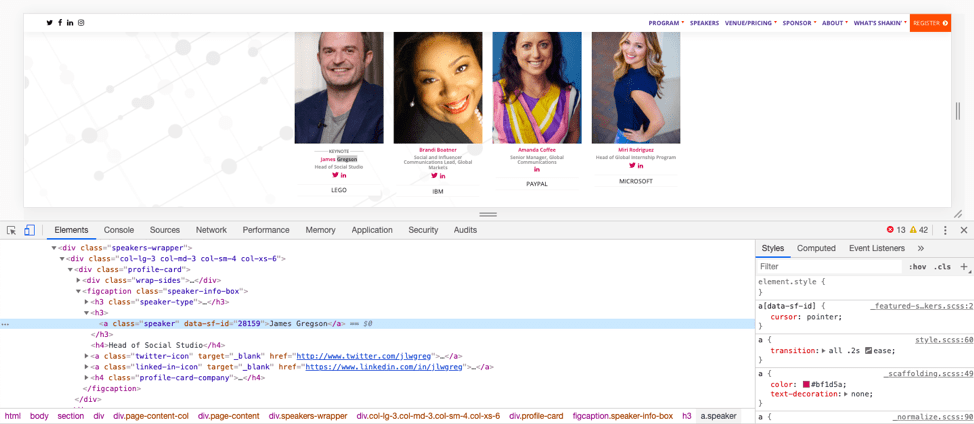Open Brandi Boatner's LinkedIn icon
This screenshot has height=424, width=974.
tap(442, 176)
